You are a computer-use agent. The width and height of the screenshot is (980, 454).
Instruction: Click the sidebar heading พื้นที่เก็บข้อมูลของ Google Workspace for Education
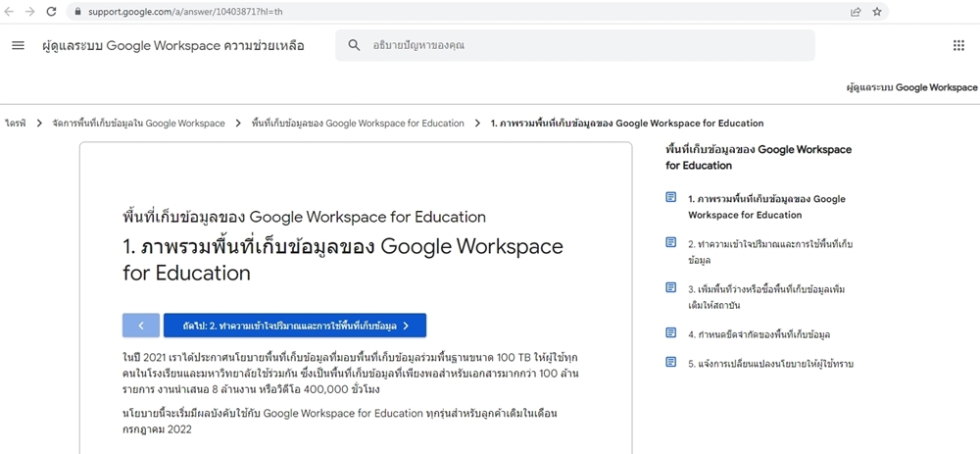click(x=759, y=158)
